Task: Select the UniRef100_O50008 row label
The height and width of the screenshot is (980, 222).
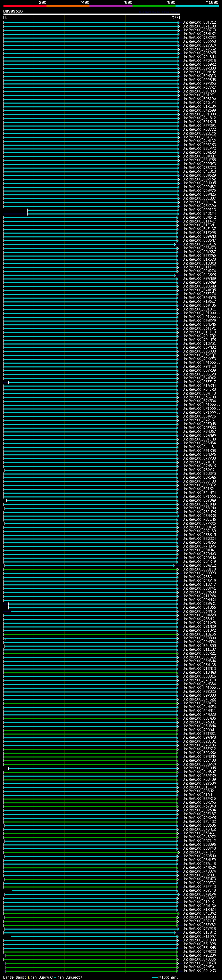Action: [x=199, y=41]
